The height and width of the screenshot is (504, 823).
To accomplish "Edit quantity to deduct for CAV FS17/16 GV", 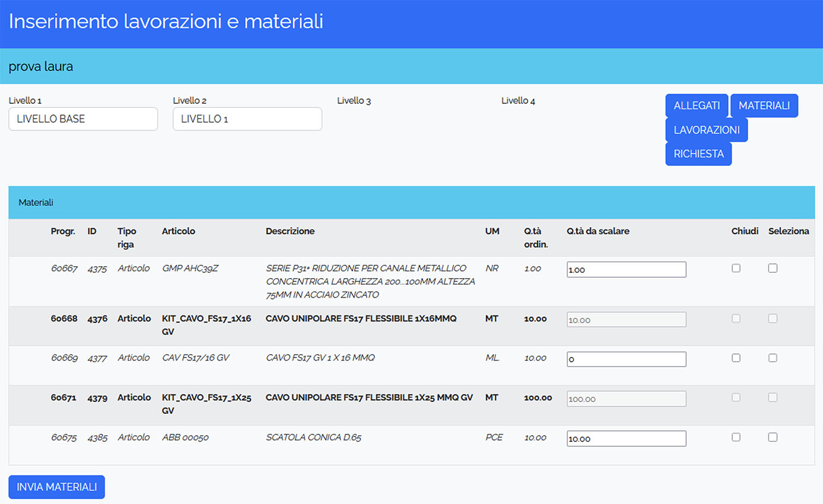I will pyautogui.click(x=627, y=359).
